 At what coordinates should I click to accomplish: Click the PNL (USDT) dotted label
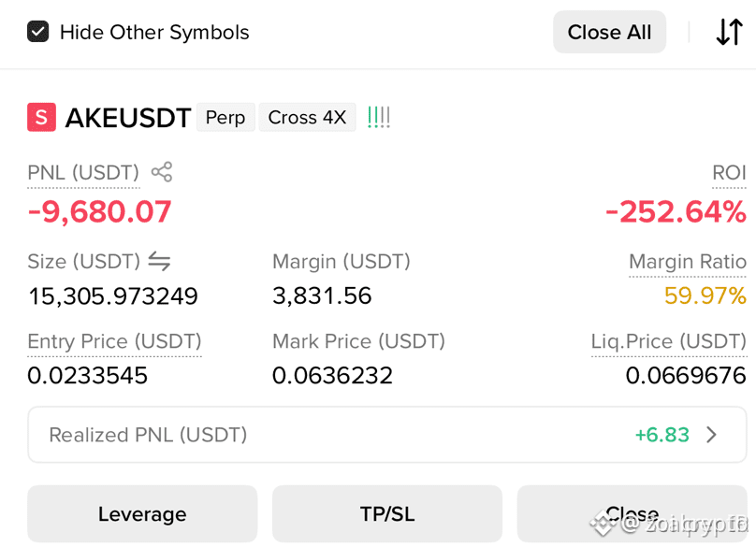[x=83, y=173]
